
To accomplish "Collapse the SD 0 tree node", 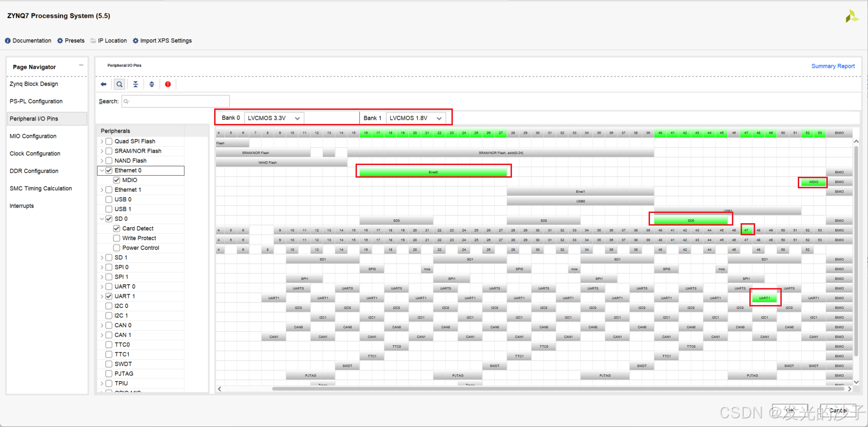I will point(102,219).
